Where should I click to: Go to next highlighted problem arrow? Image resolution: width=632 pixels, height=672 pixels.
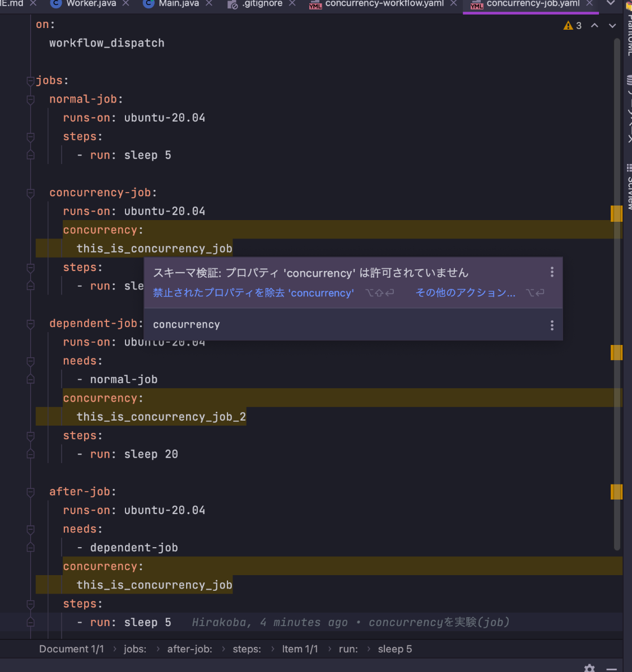[x=612, y=26]
